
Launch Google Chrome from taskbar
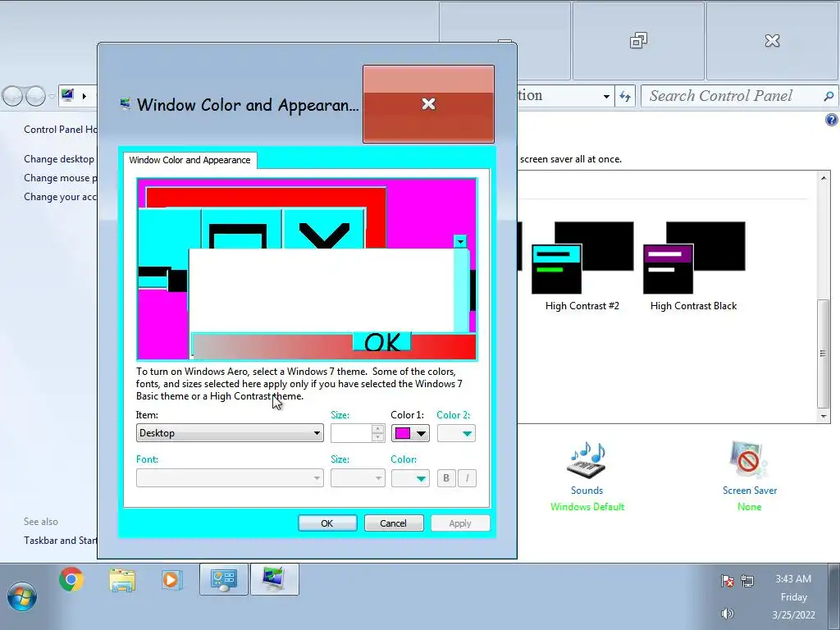tap(71, 580)
